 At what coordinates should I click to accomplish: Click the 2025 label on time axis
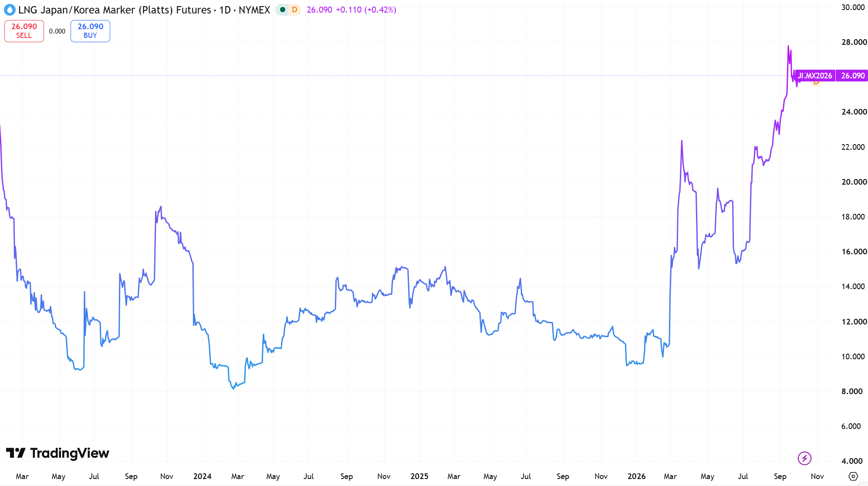[419, 476]
